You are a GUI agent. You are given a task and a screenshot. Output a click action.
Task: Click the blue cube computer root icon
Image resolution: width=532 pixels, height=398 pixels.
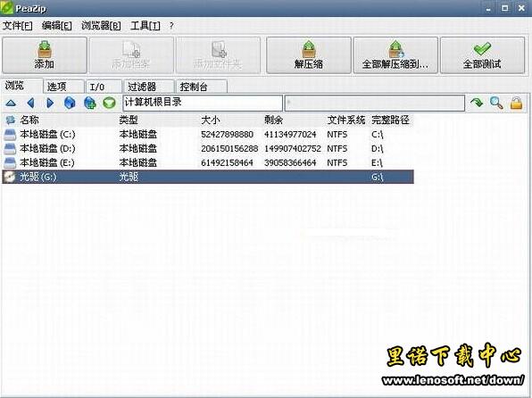coord(70,103)
